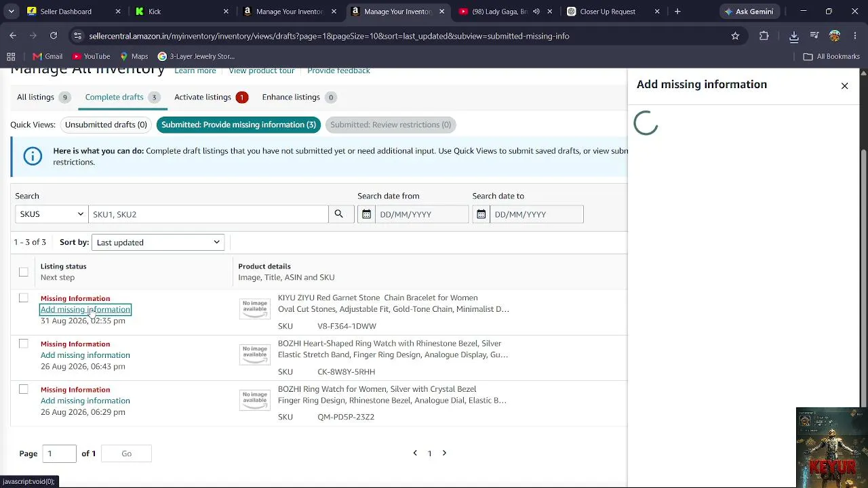Select Submitted: Provide missing information quick view
Viewport: 868px width, 488px height.
pos(239,125)
